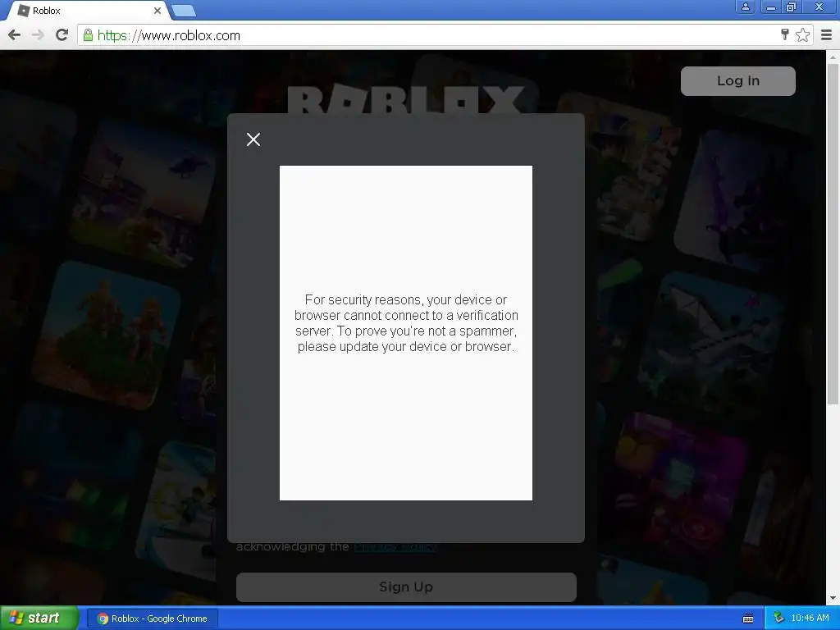
Task: Open a new tab
Action: [x=185, y=11]
